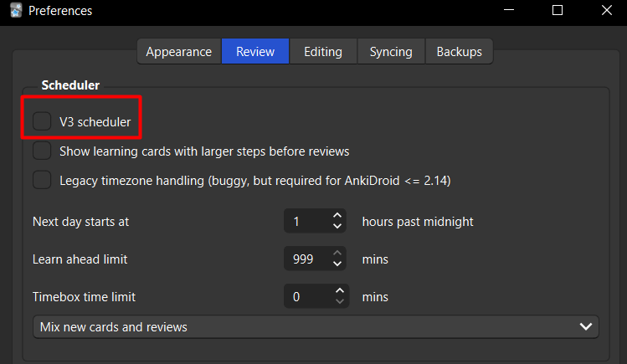
Task: Click the Learn ahead limit input field
Action: tap(306, 259)
